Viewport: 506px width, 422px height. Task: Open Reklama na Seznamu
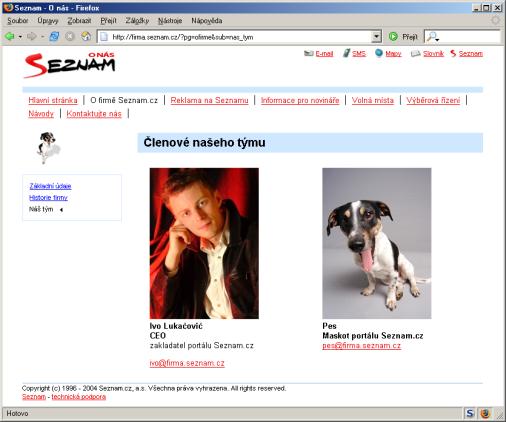coord(209,100)
